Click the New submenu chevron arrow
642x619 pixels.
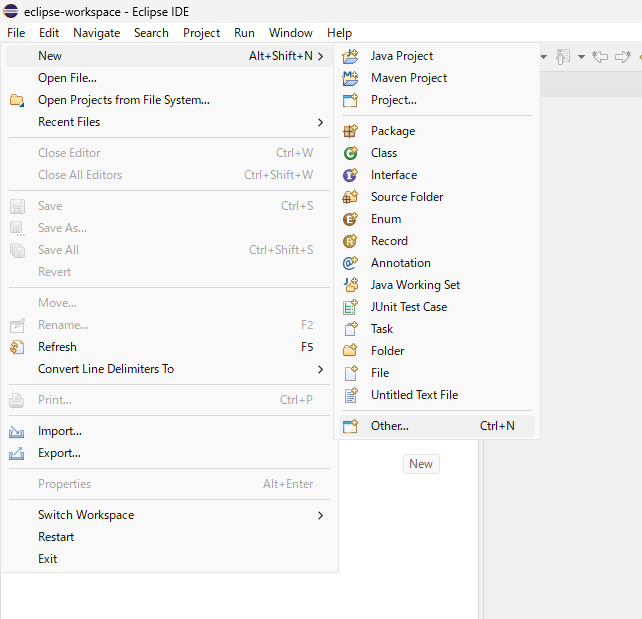321,56
